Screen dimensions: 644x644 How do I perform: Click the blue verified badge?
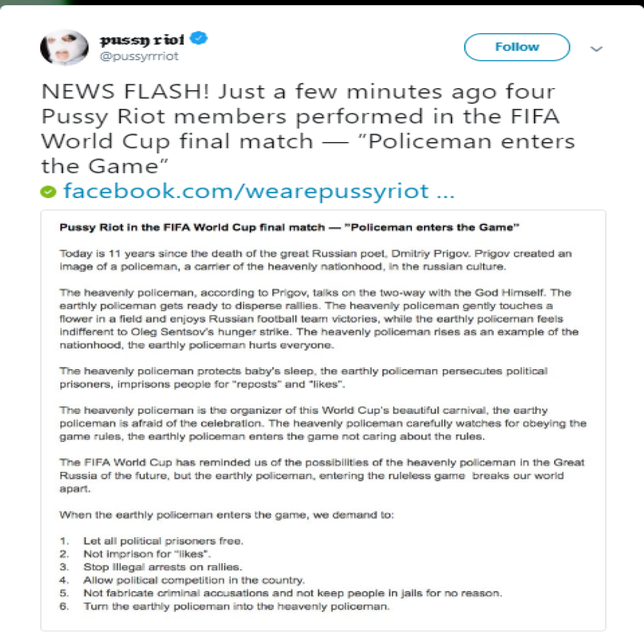click(199, 40)
